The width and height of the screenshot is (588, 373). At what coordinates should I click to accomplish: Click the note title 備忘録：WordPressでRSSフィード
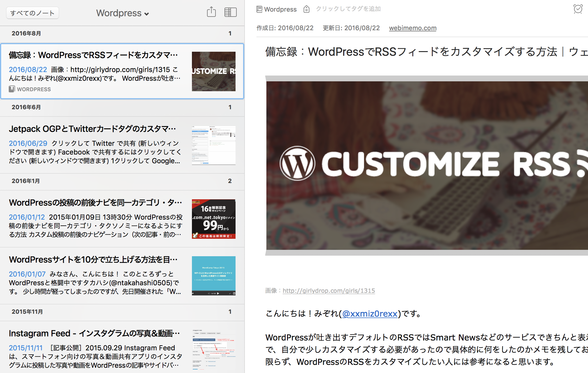(x=426, y=52)
